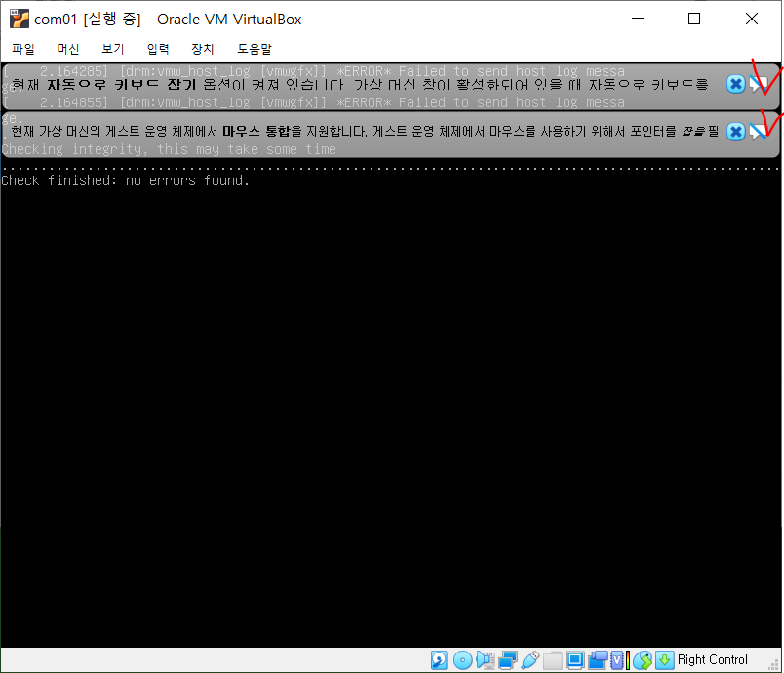Viewport: 784px width, 673px height.
Task: Click the resize grip at window corner
Action: (x=774, y=664)
